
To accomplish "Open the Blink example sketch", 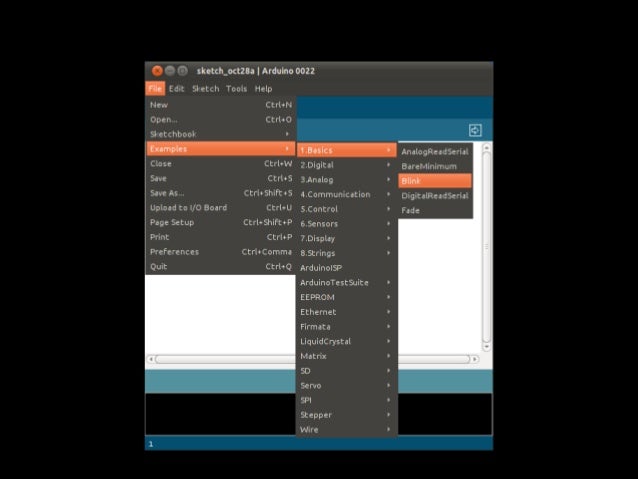I will (x=435, y=181).
